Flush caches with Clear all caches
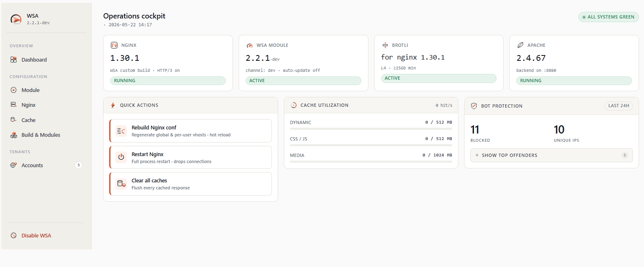 point(191,184)
